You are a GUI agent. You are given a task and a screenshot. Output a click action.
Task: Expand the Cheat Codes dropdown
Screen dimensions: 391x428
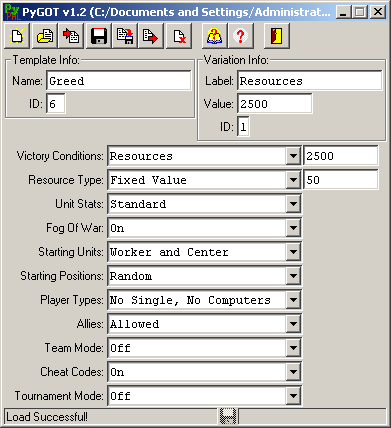click(x=293, y=372)
